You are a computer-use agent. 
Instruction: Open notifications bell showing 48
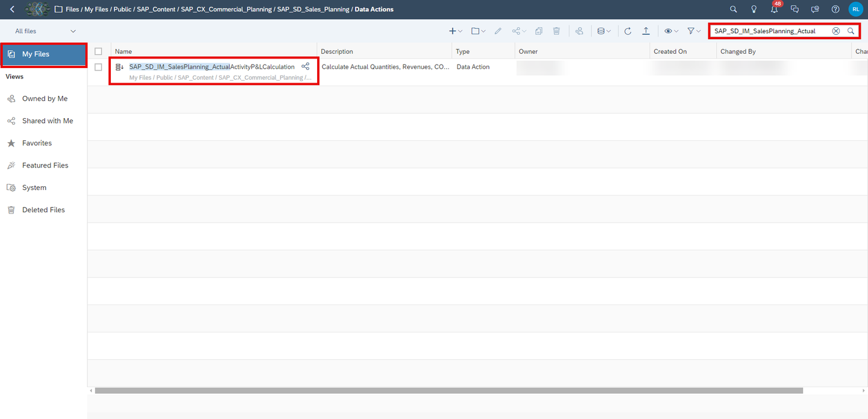click(774, 9)
